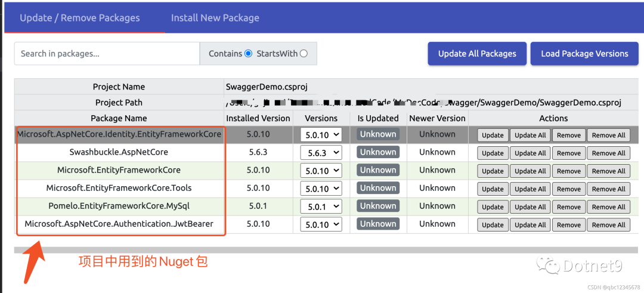Viewport: 644px width, 293px height.
Task: Select the Microsoft.AspNetCore.Authentication.JwtBearer package name
Action: 119,224
